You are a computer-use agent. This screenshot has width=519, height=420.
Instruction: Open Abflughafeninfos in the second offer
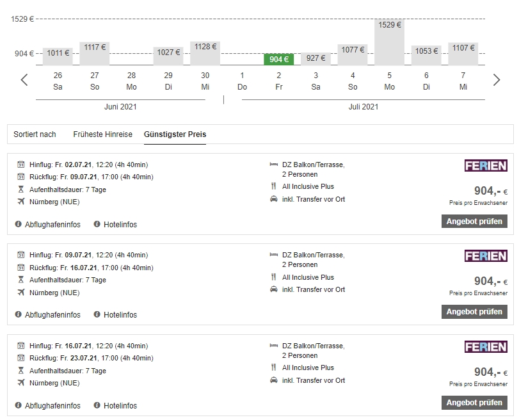[52, 315]
